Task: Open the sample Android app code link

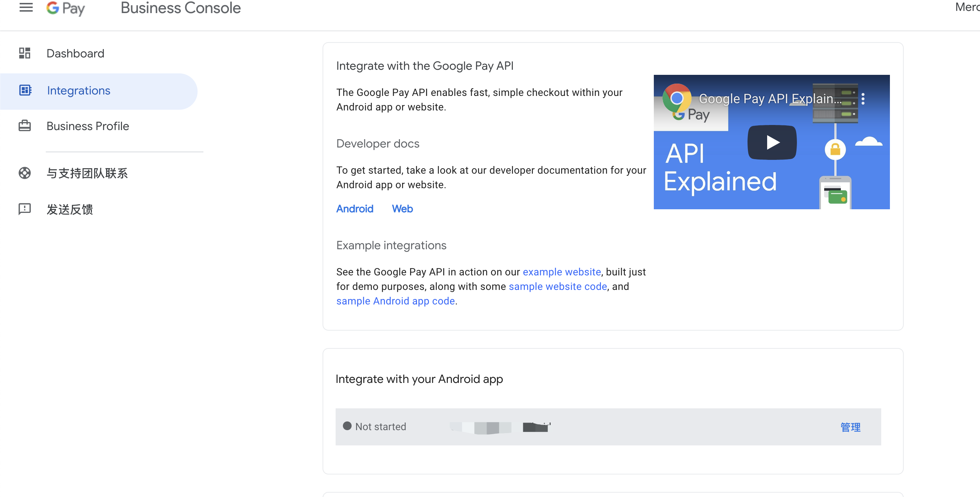Action: (395, 301)
